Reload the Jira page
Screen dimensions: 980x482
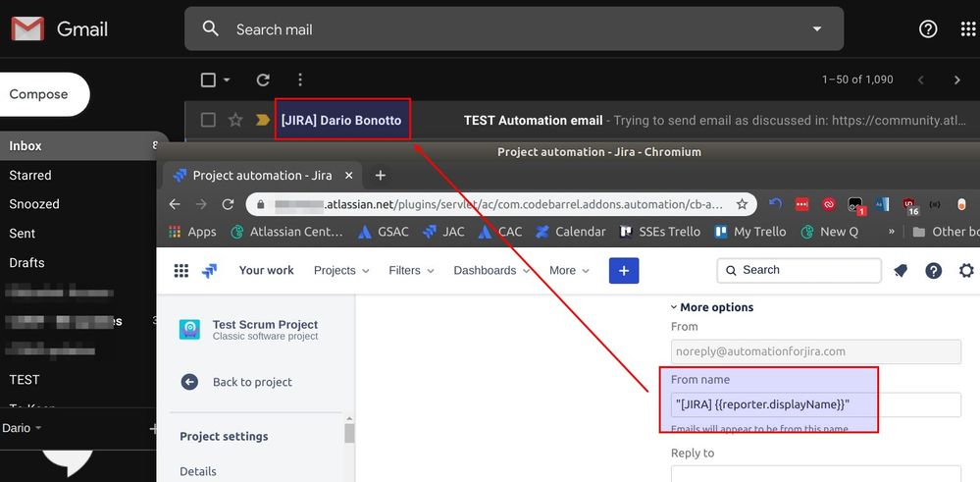tap(229, 204)
